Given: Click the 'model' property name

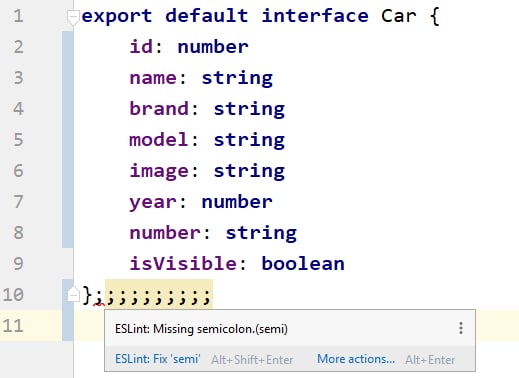Looking at the screenshot, I should pos(159,139).
